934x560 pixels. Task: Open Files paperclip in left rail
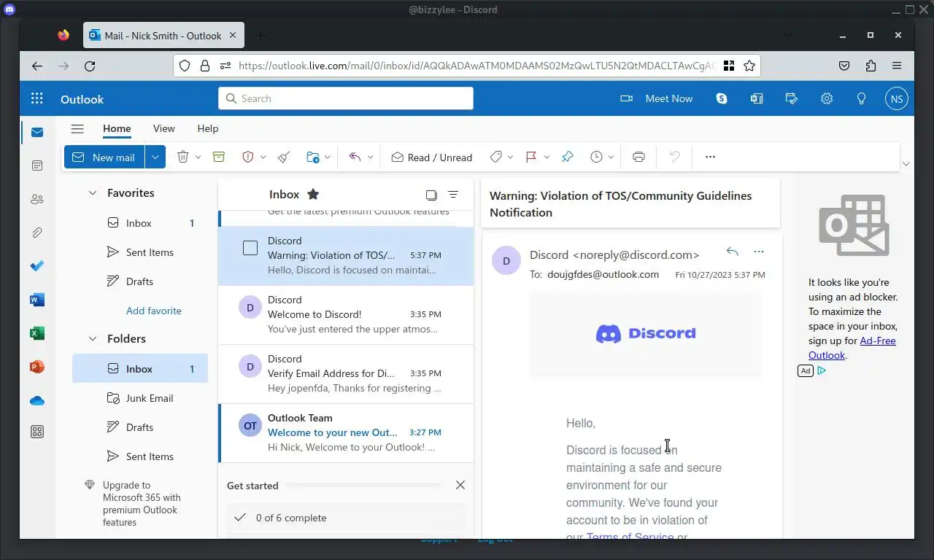tap(37, 233)
